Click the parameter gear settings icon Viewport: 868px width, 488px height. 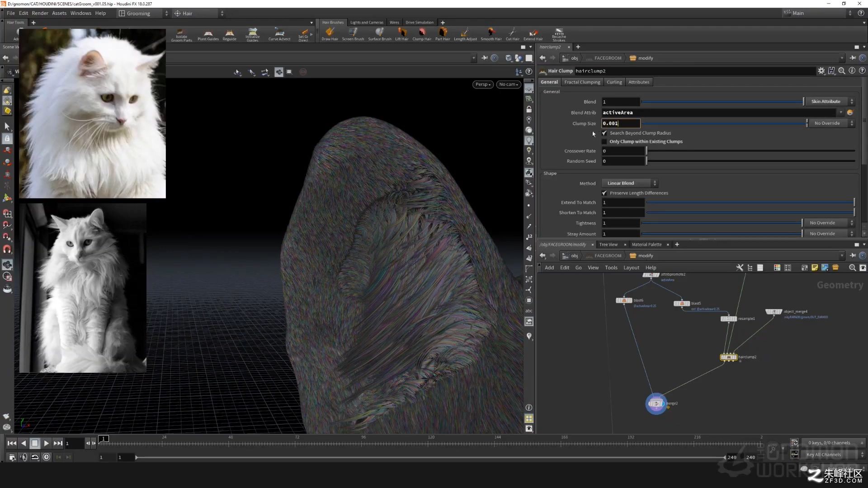pyautogui.click(x=821, y=71)
